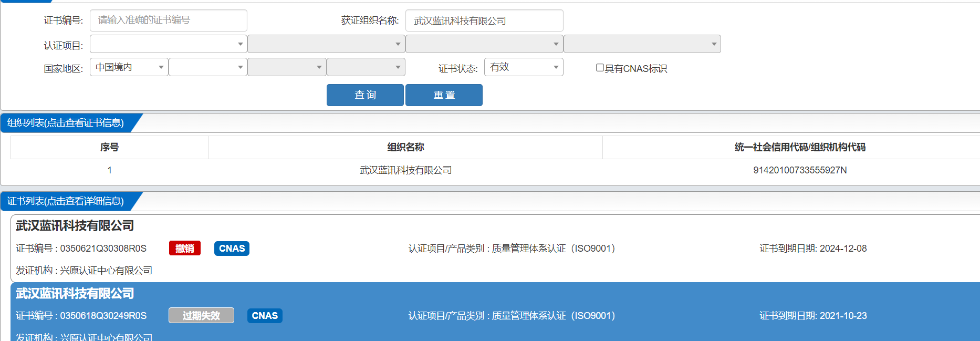980x341 pixels.
Task: Open the 证书状态 dropdown showing 有效
Action: pos(524,67)
